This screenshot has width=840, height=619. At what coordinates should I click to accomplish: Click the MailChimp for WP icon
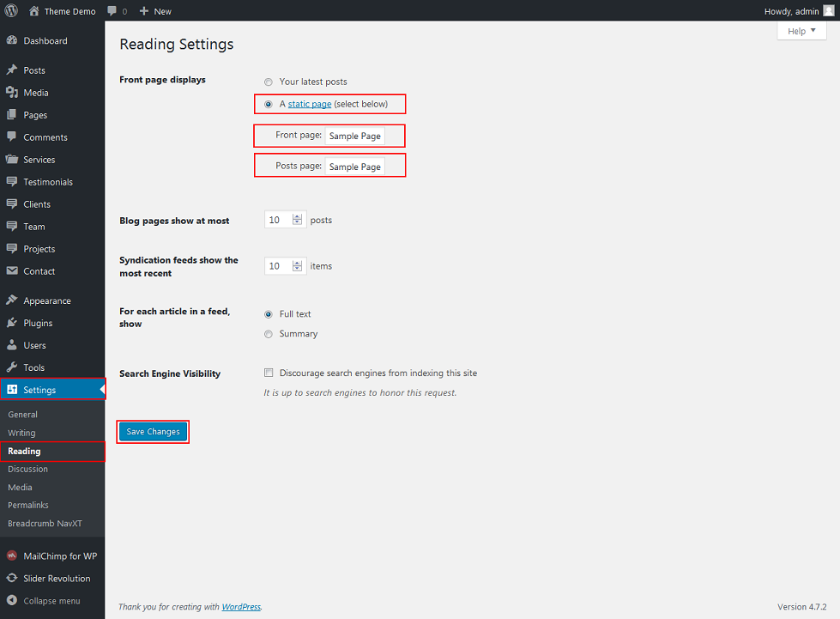(12, 556)
